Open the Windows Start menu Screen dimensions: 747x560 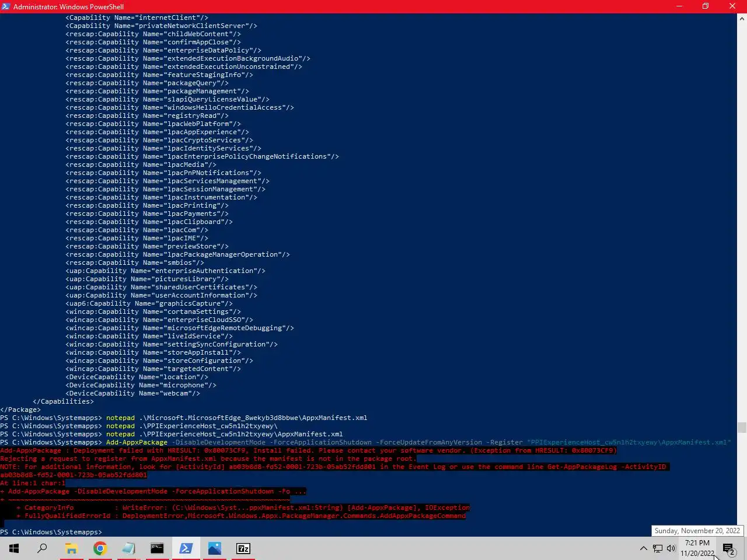click(x=14, y=548)
